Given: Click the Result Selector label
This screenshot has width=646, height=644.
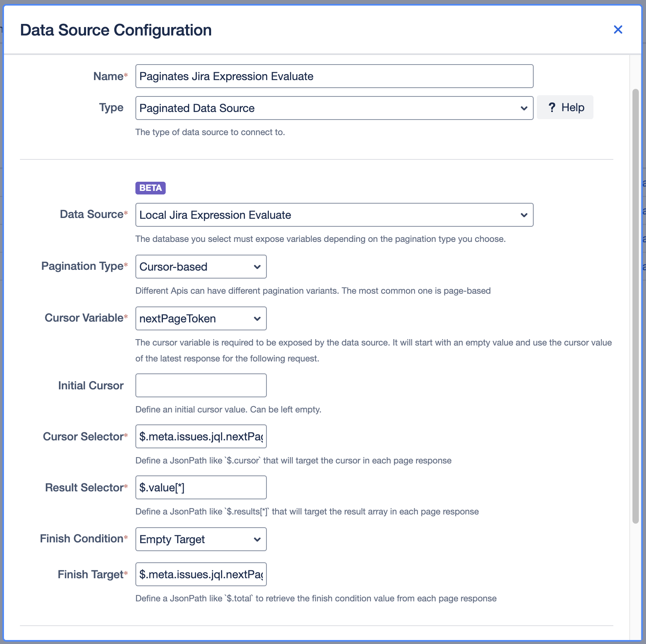Looking at the screenshot, I should tap(84, 487).
